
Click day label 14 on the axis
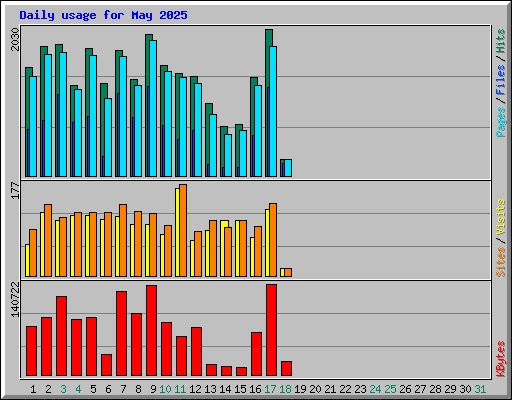[x=225, y=389]
